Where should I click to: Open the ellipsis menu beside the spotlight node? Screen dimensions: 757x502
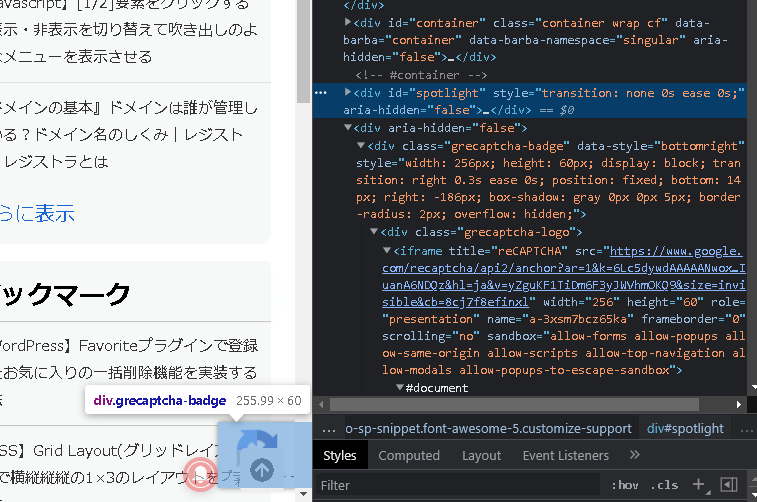(320, 92)
